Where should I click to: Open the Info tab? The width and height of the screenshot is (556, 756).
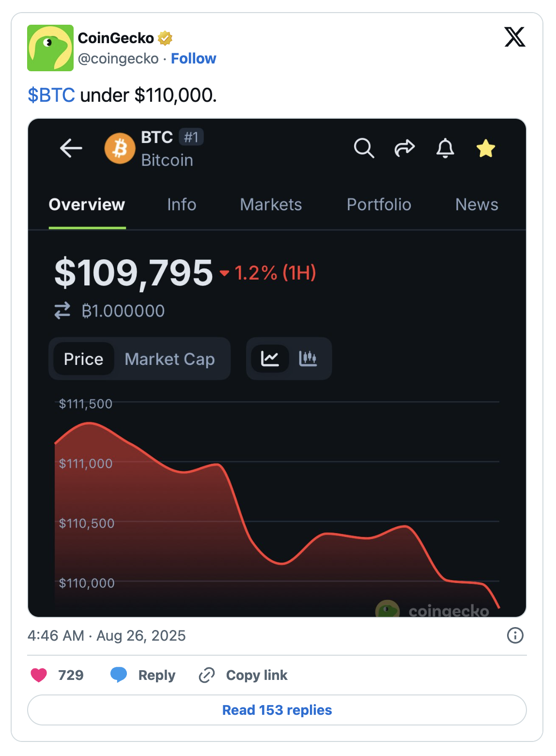coord(182,205)
